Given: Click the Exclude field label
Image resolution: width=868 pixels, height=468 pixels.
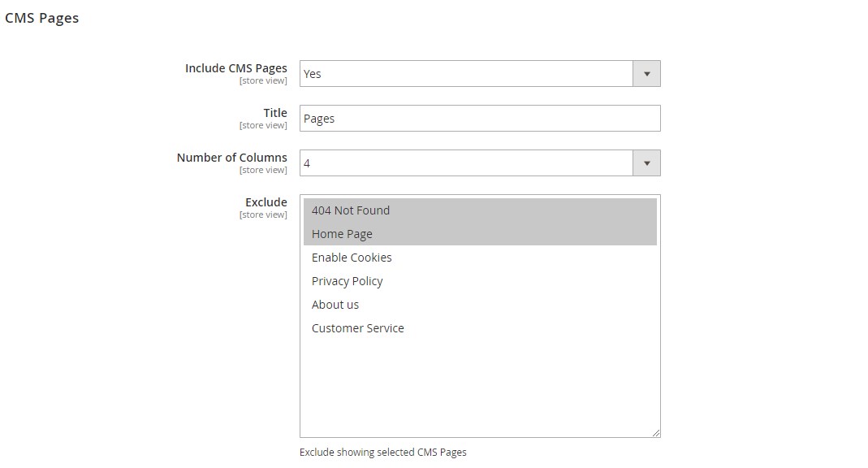Looking at the screenshot, I should point(266,202).
